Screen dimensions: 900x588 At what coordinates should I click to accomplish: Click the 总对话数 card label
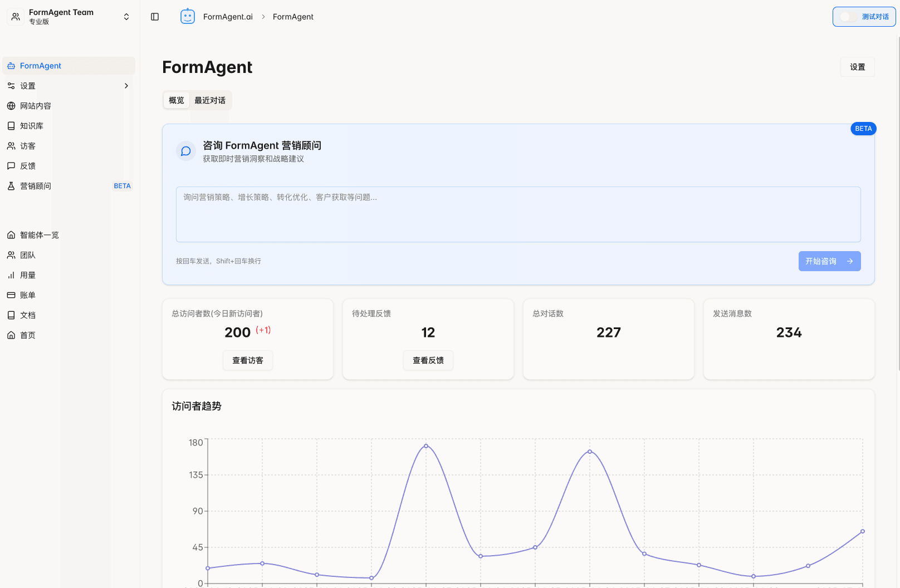point(548,313)
